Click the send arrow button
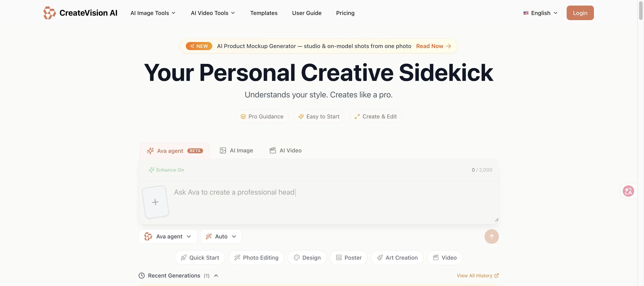Viewport: 644px width, 286px height. [x=491, y=236]
